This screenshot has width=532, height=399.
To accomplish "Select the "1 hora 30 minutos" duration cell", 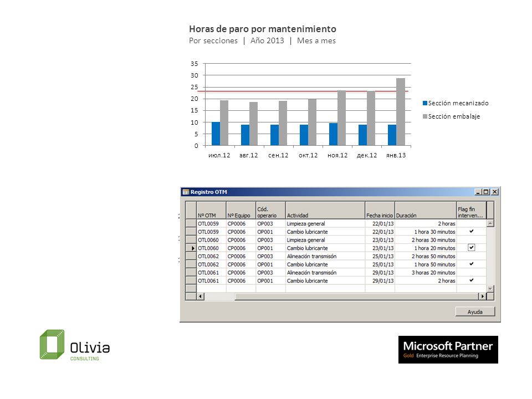I will pos(426,232).
